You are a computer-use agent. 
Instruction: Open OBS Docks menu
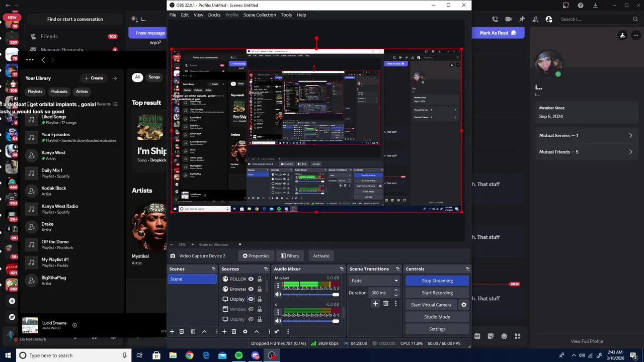[x=214, y=15]
